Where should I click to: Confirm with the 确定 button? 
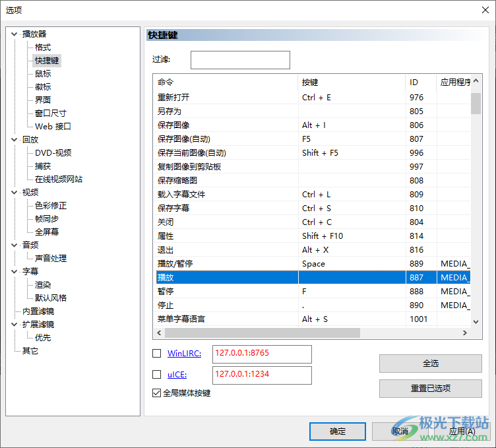click(337, 432)
